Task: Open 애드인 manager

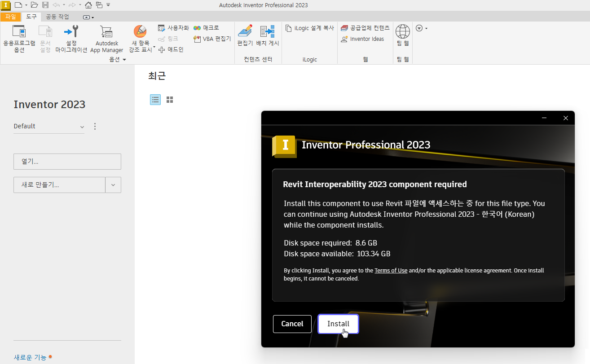Action: click(171, 49)
